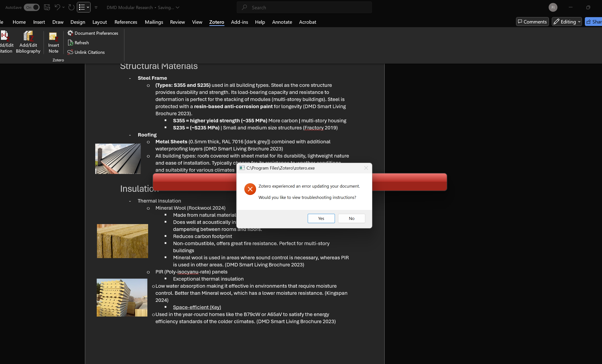
Task: Click the Undo arrow icon
Action: click(x=57, y=7)
